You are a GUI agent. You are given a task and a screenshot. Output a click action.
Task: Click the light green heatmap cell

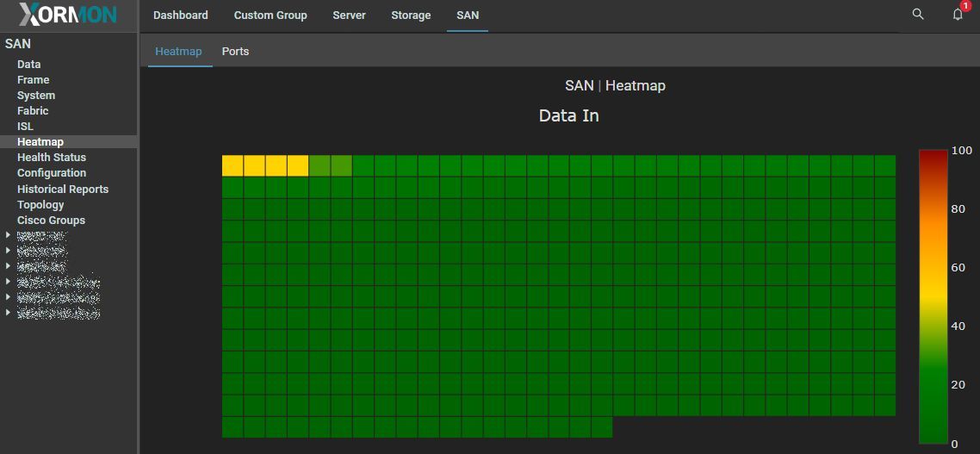(x=319, y=165)
